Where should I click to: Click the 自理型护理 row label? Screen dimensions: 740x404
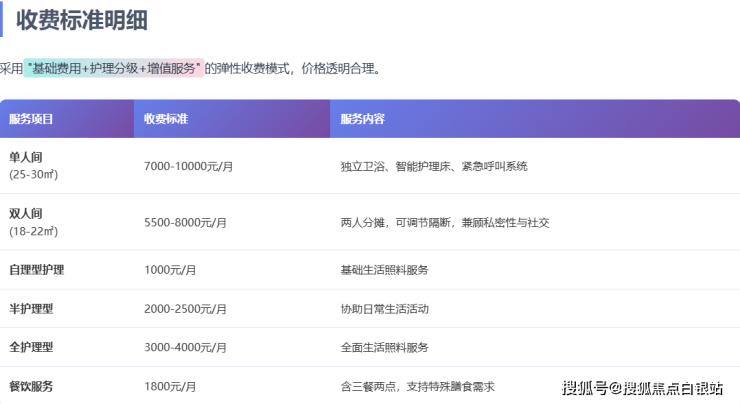coord(36,270)
